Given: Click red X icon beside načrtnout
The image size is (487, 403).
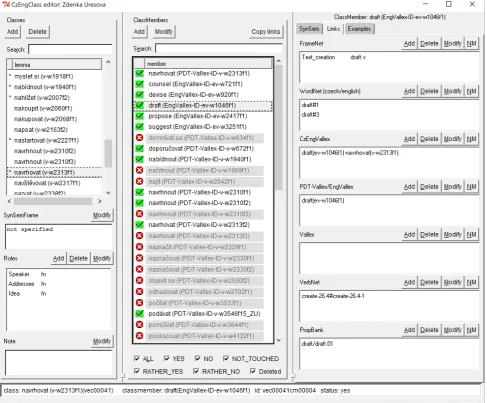Looking at the screenshot, I should [x=139, y=170].
